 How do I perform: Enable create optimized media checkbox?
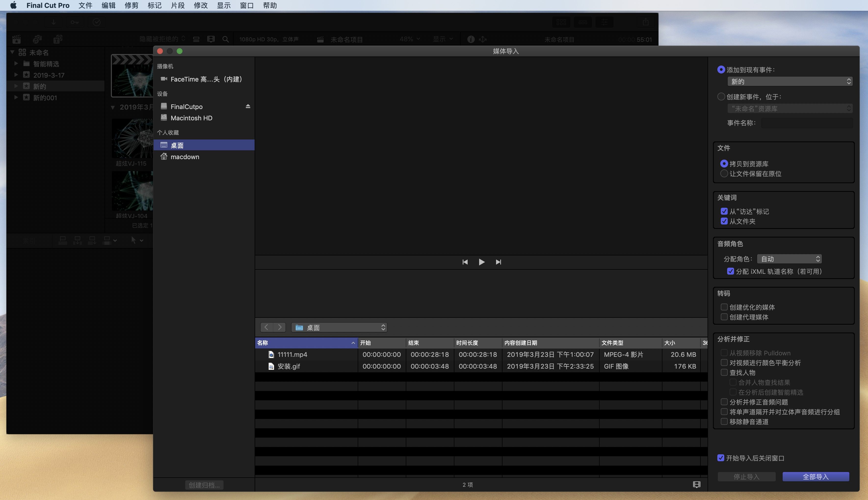(x=724, y=307)
